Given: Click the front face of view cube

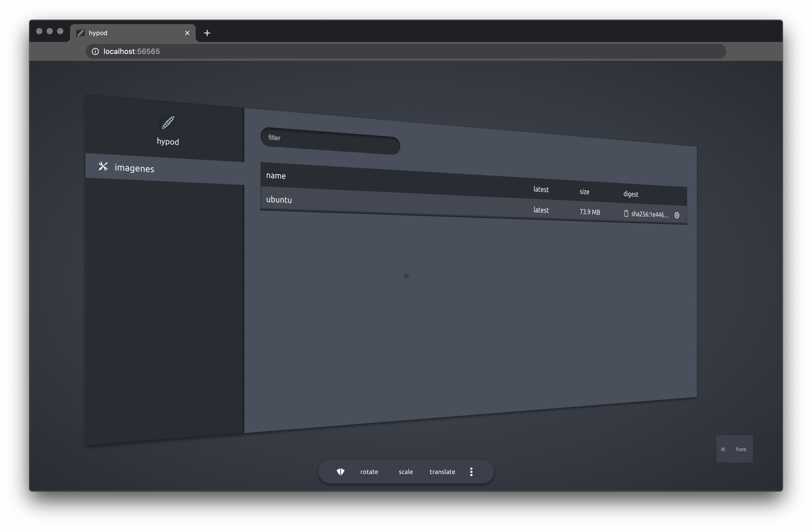Looking at the screenshot, I should click(x=741, y=449).
